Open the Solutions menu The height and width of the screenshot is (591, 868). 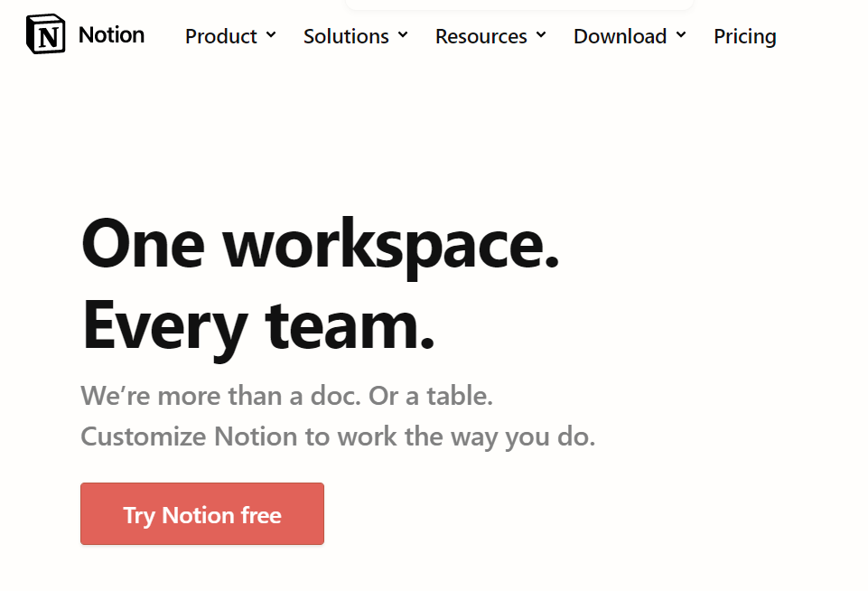coord(346,36)
